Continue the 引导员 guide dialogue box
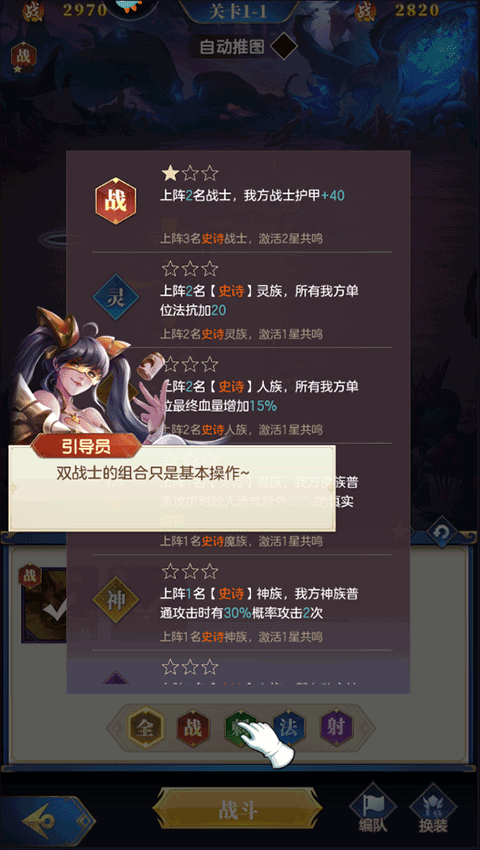480x850 pixels. (172, 488)
